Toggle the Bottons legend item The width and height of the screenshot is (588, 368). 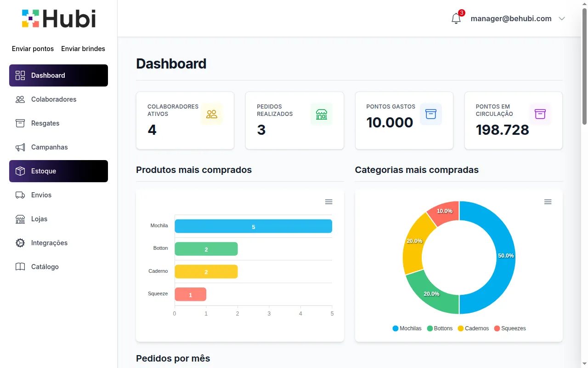(x=440, y=328)
